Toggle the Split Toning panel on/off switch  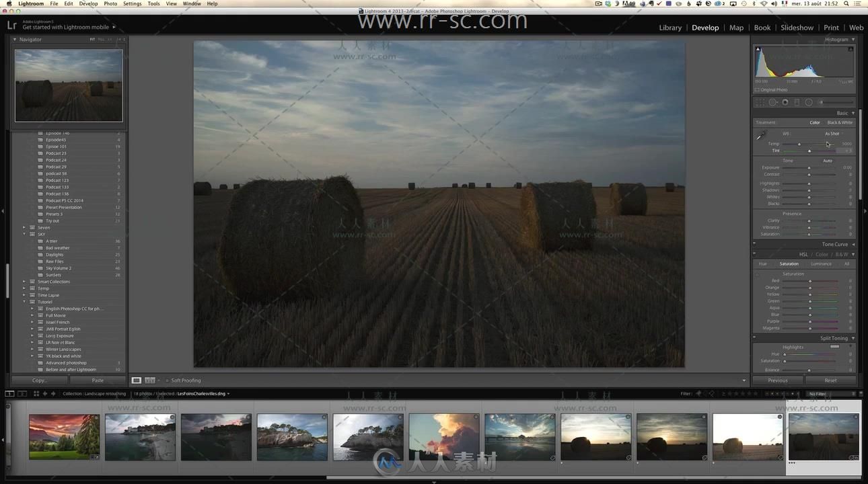click(x=754, y=338)
